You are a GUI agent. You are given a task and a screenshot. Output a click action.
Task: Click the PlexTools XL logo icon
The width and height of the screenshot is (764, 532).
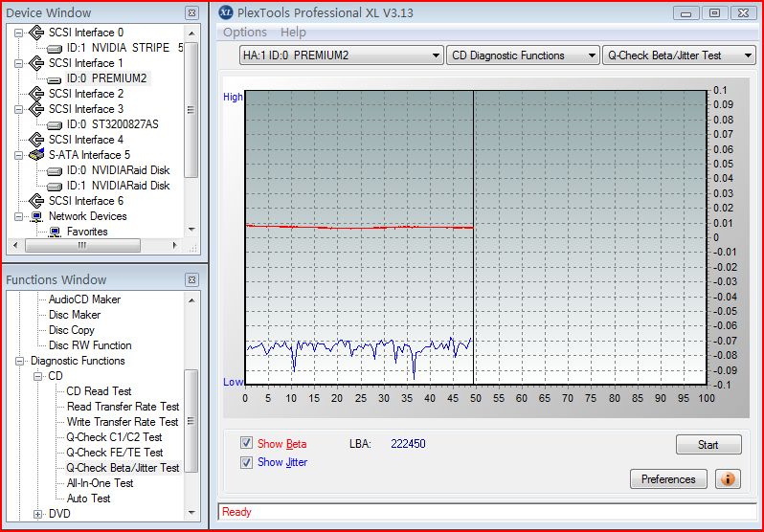pos(226,12)
